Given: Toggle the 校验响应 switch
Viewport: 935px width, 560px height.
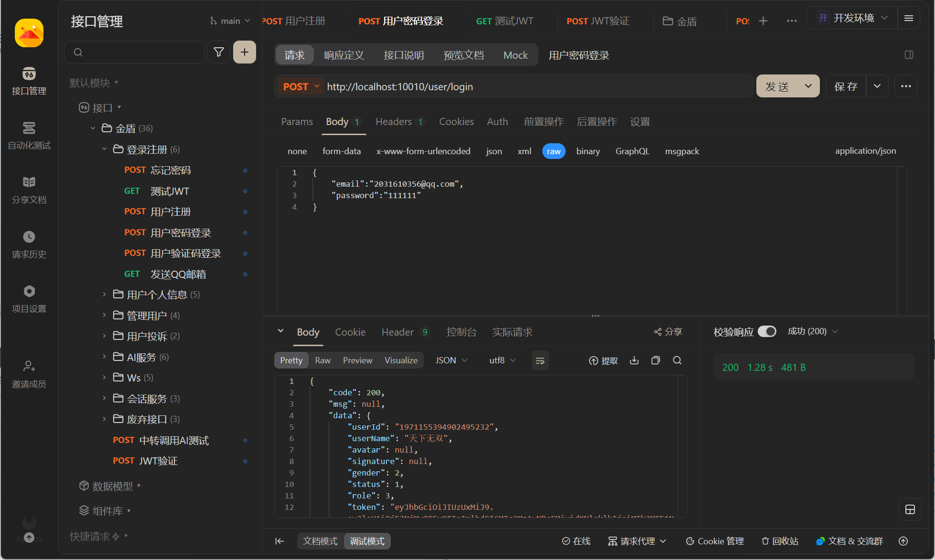Looking at the screenshot, I should point(767,331).
